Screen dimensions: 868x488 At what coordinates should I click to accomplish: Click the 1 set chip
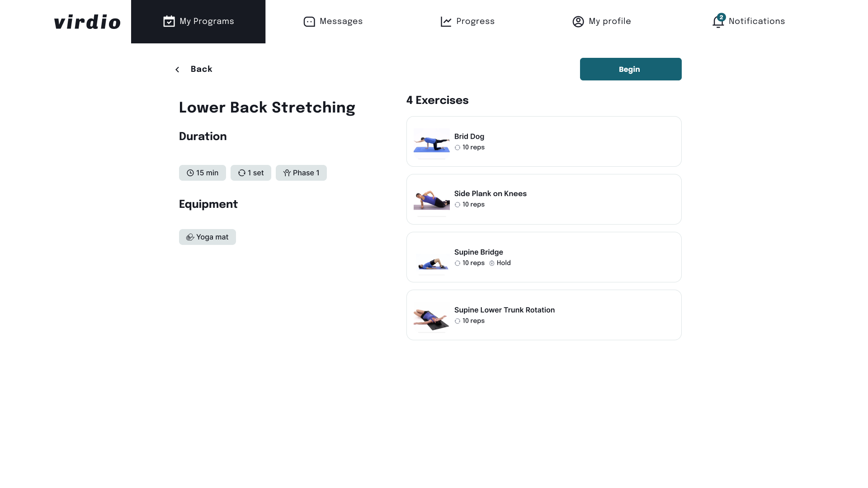tap(251, 173)
